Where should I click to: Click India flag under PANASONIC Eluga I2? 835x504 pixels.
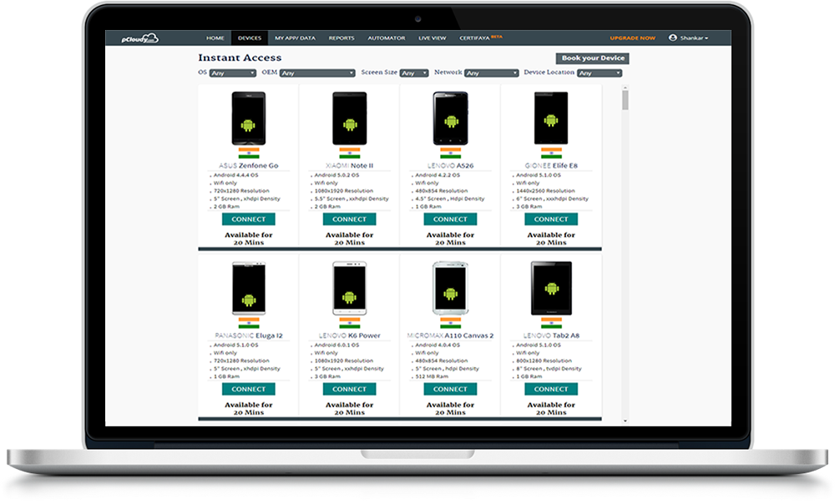249,323
